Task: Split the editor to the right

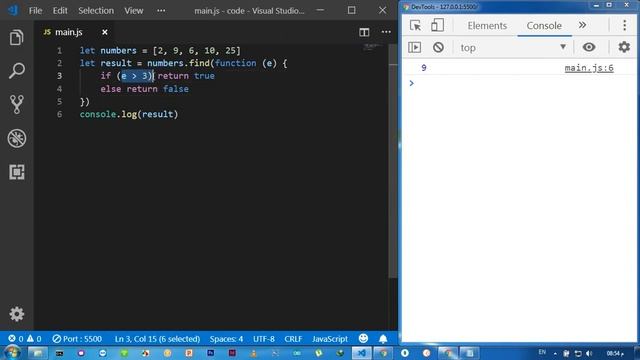Action: pos(364,32)
